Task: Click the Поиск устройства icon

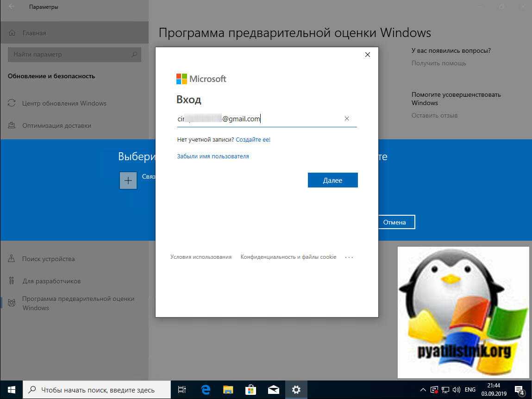Action: pyautogui.click(x=12, y=259)
